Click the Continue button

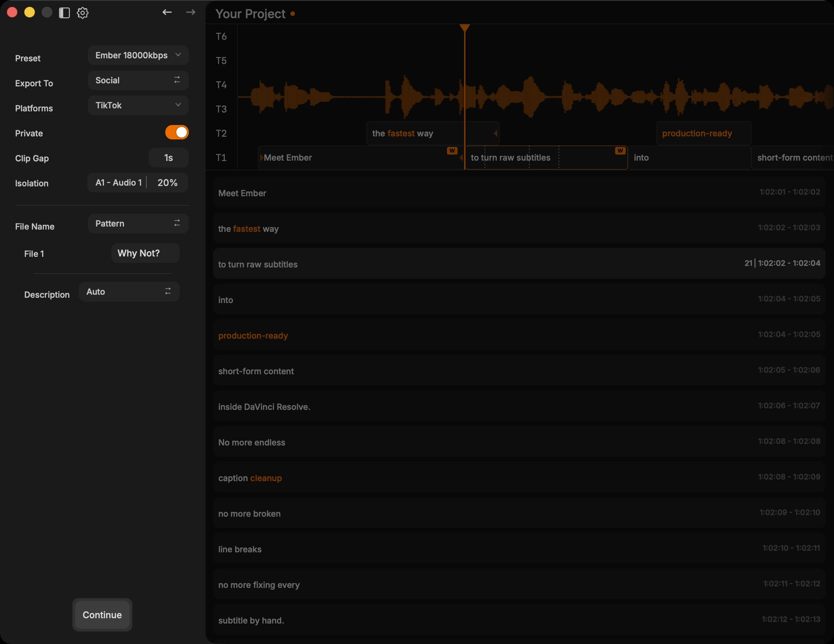[102, 614]
